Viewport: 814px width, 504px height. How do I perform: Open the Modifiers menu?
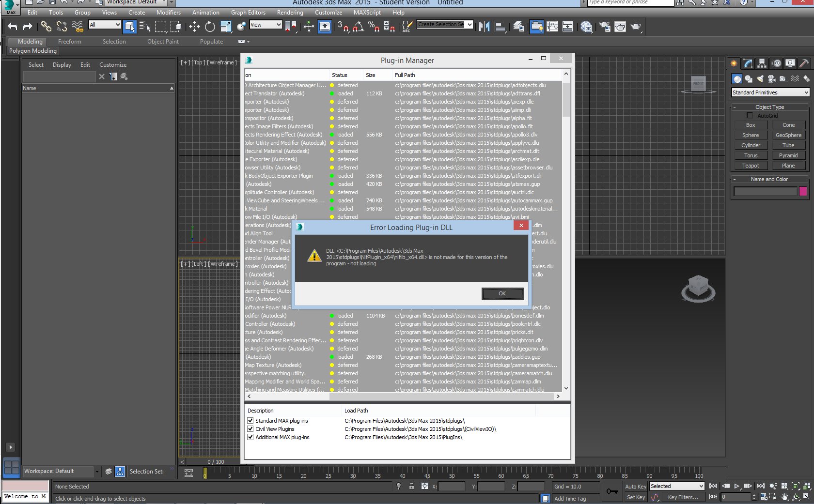pos(169,13)
